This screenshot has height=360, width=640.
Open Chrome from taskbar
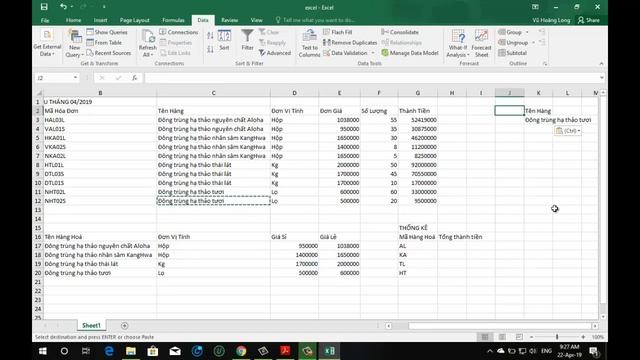coord(241,351)
